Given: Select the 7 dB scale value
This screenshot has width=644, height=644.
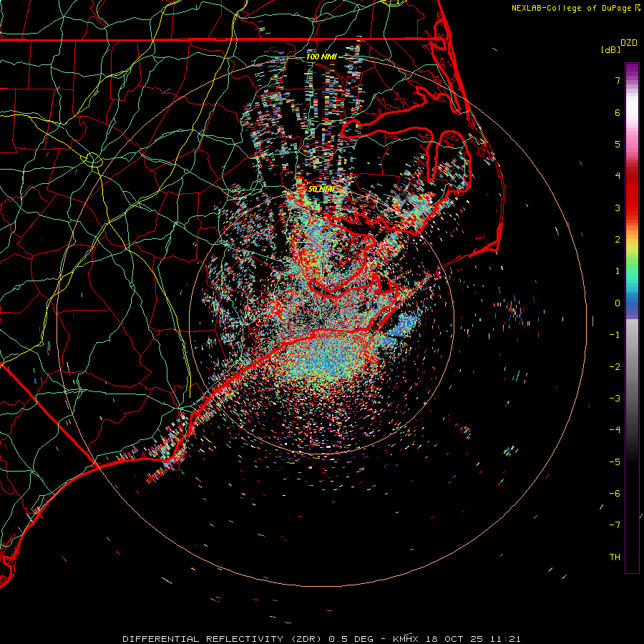Looking at the screenshot, I should click(x=618, y=80).
